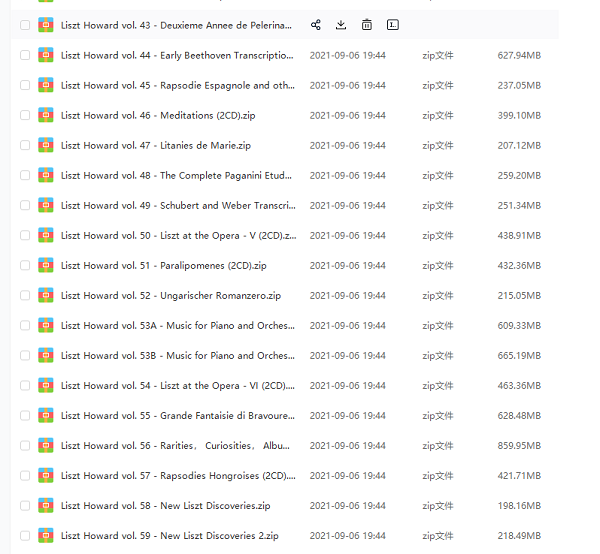Click zip icon of vol. 53B
600x554 pixels.
coord(46,355)
